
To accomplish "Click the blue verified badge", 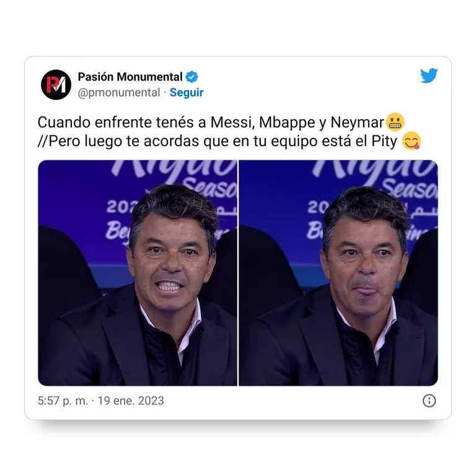I will tap(192, 77).
